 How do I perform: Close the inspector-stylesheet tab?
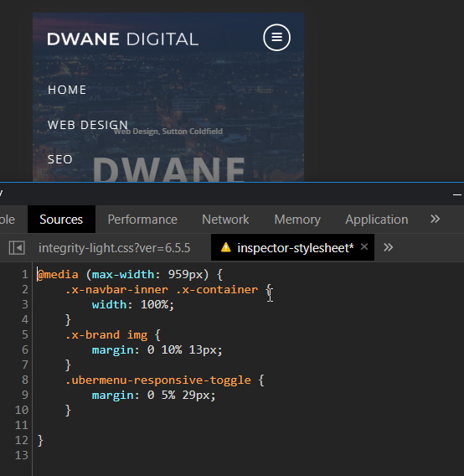pos(364,247)
